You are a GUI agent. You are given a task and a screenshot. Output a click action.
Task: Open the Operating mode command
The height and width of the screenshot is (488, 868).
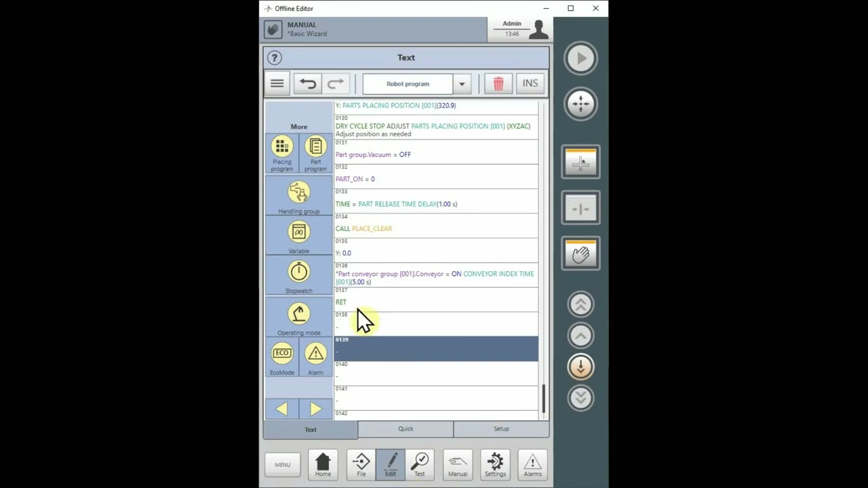[299, 317]
